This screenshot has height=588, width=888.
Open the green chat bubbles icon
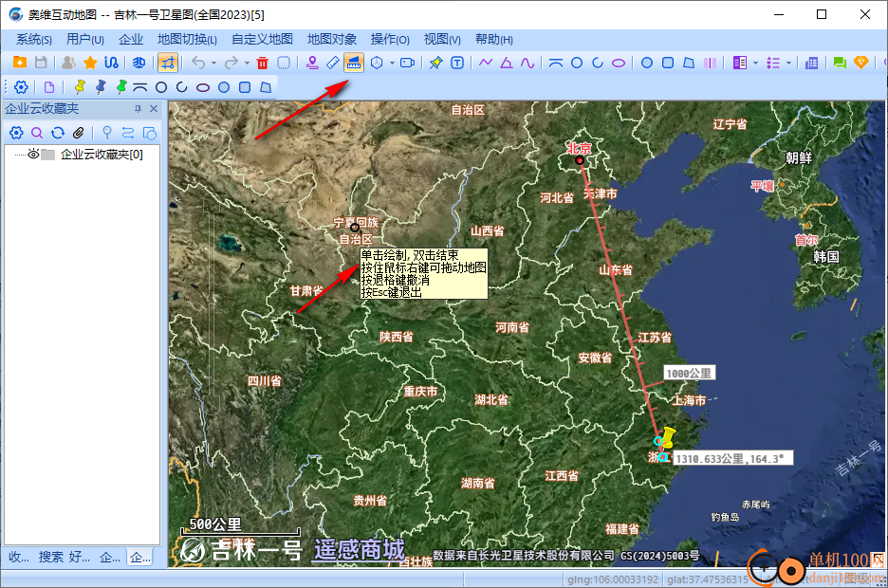click(840, 63)
